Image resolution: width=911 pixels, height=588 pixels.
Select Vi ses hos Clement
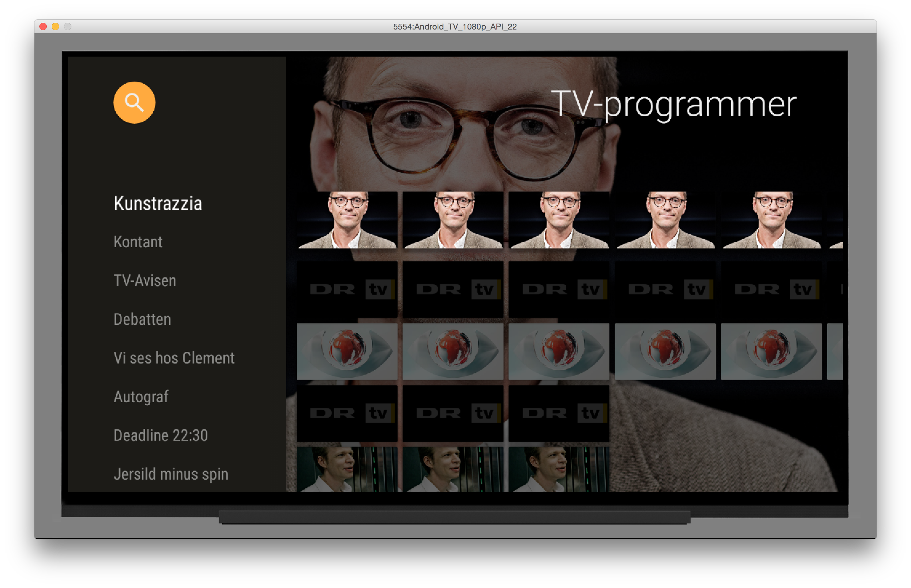[174, 358]
